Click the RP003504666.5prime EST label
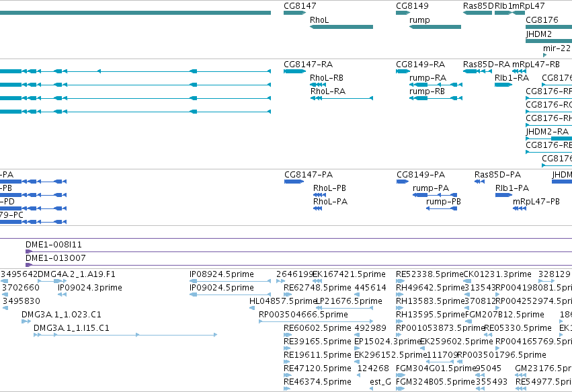The height and width of the screenshot is (392, 572). click(x=304, y=315)
